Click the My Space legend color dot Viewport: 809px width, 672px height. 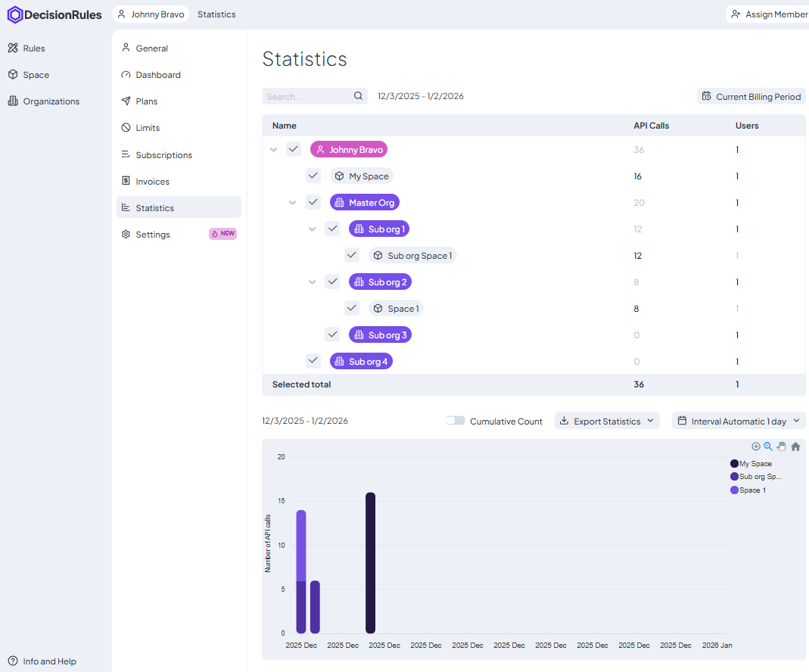click(x=734, y=463)
